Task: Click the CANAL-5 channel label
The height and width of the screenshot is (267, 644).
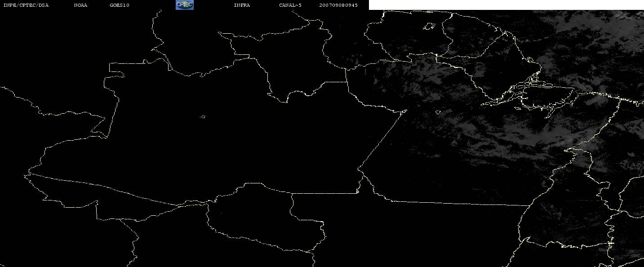Action: 290,5
